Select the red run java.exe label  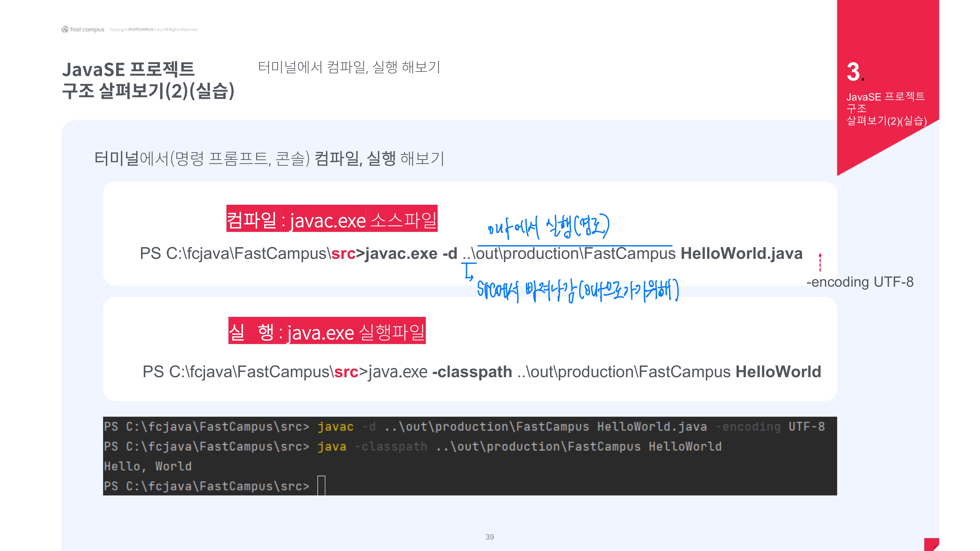(327, 331)
